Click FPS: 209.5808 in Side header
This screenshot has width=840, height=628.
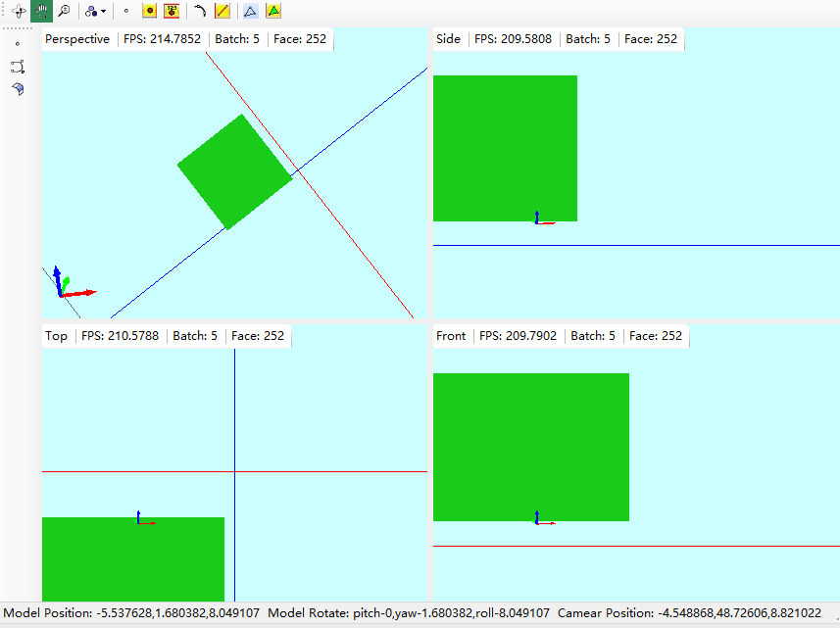tap(514, 39)
